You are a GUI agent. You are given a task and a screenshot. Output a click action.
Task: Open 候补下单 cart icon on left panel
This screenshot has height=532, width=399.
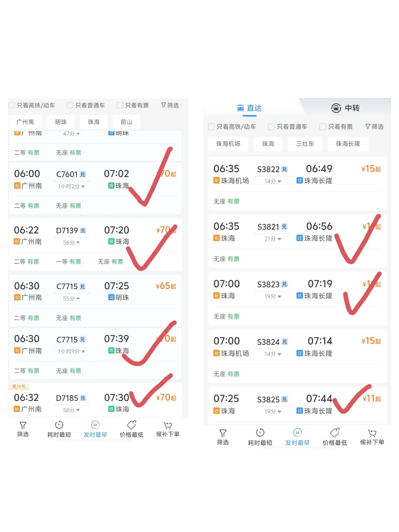click(x=167, y=429)
